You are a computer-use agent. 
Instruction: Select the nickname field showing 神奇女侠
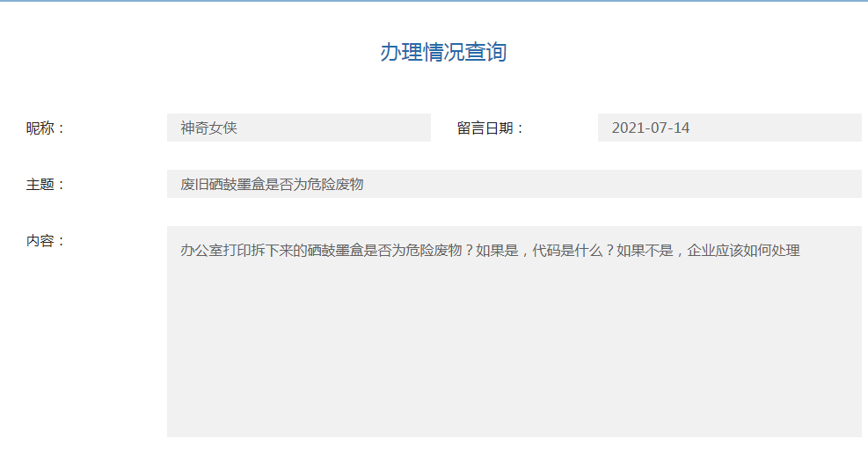coord(299,128)
